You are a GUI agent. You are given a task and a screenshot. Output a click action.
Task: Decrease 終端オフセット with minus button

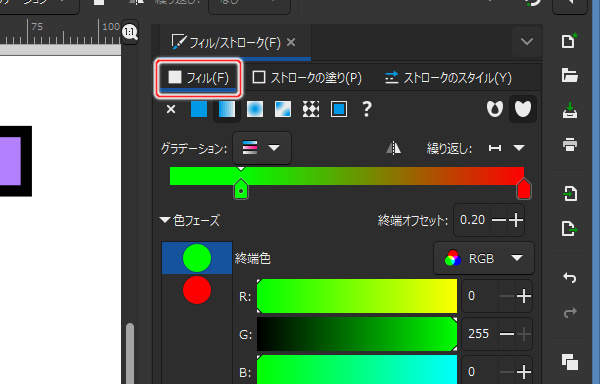coord(498,220)
